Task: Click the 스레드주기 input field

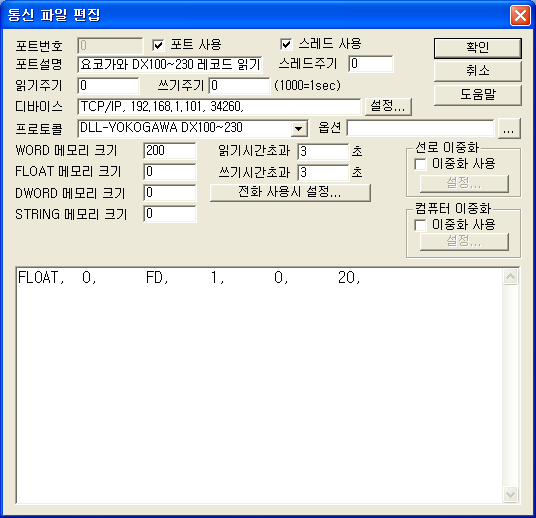Action: [371, 64]
